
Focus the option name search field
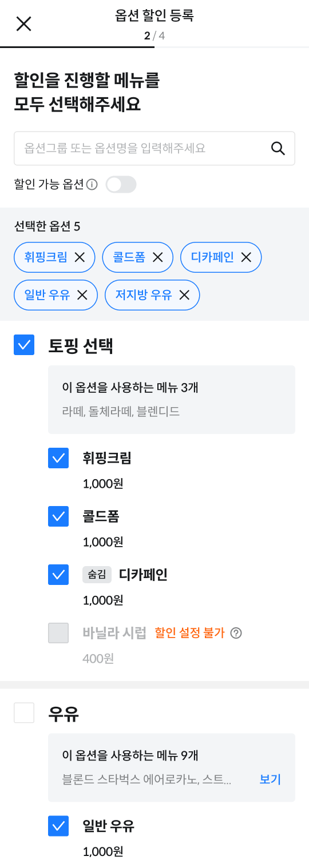[x=154, y=149]
